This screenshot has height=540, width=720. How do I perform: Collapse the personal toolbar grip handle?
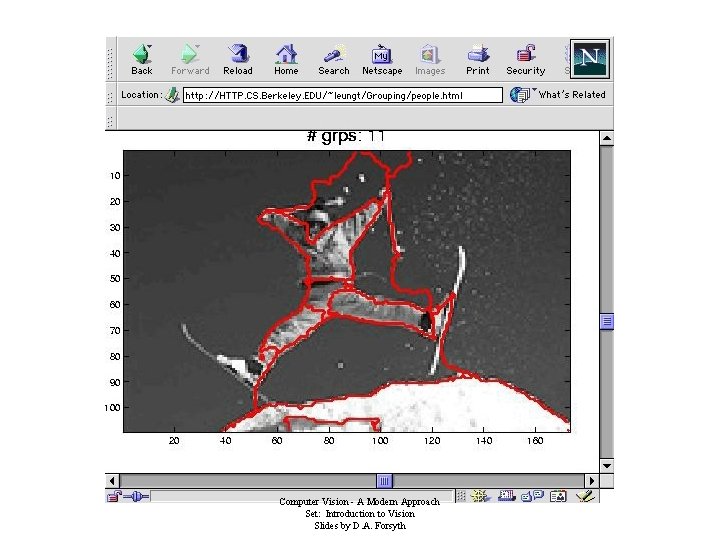point(110,118)
